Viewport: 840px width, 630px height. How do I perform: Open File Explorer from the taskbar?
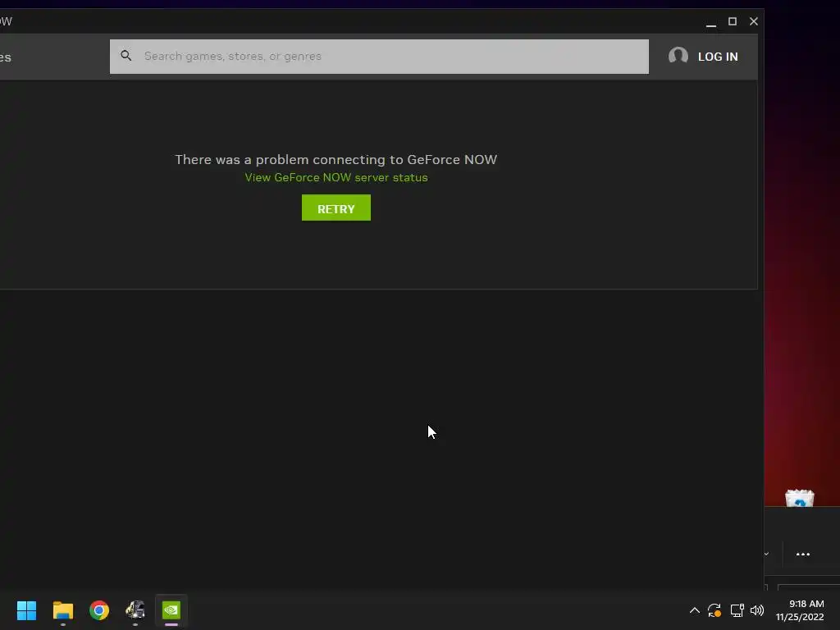click(x=62, y=610)
